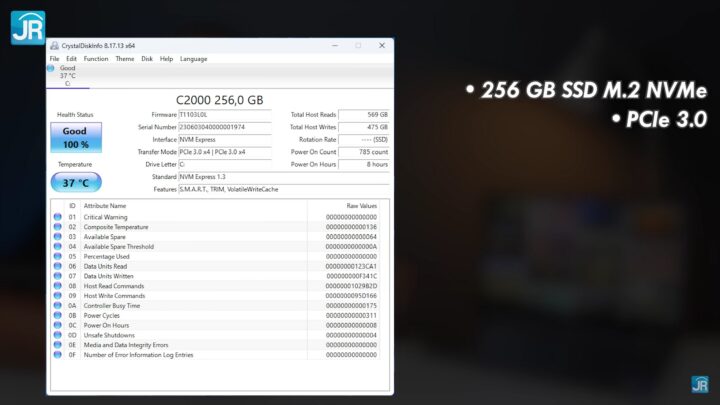Click the status orb for Available Spare row 03
Image resolution: width=720 pixels, height=405 pixels.
coord(57,236)
